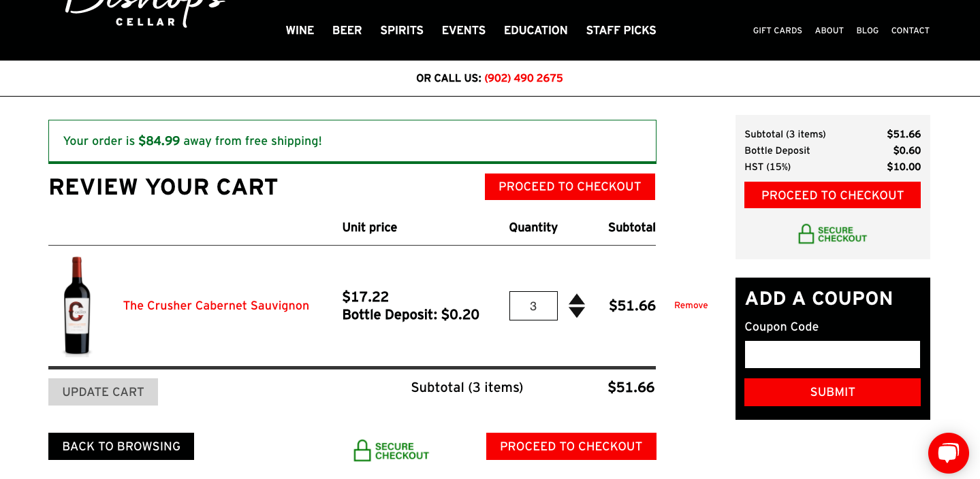Viewport: 980px width, 479px height.
Task: Open the GIFT CARDS page
Action: [777, 31]
